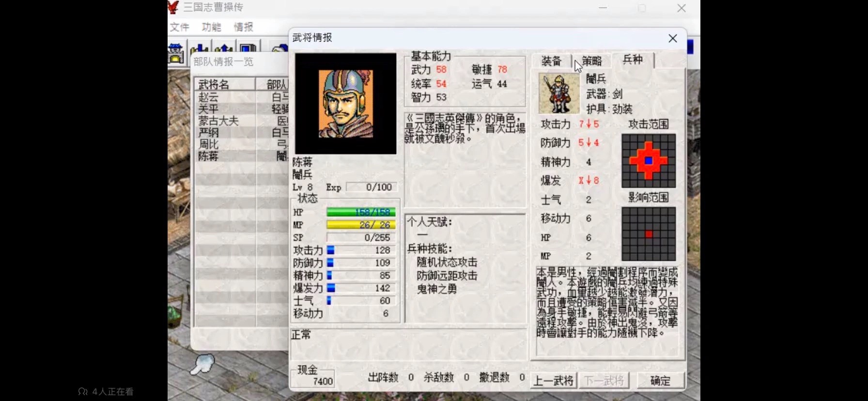The height and width of the screenshot is (401, 868).
Task: Click the 现金 amount 7400
Action: 323,381
